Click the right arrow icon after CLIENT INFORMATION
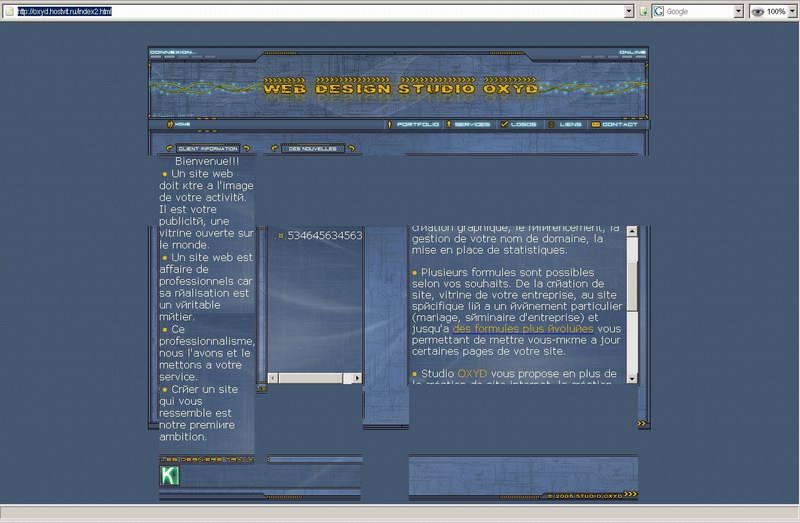 point(246,148)
